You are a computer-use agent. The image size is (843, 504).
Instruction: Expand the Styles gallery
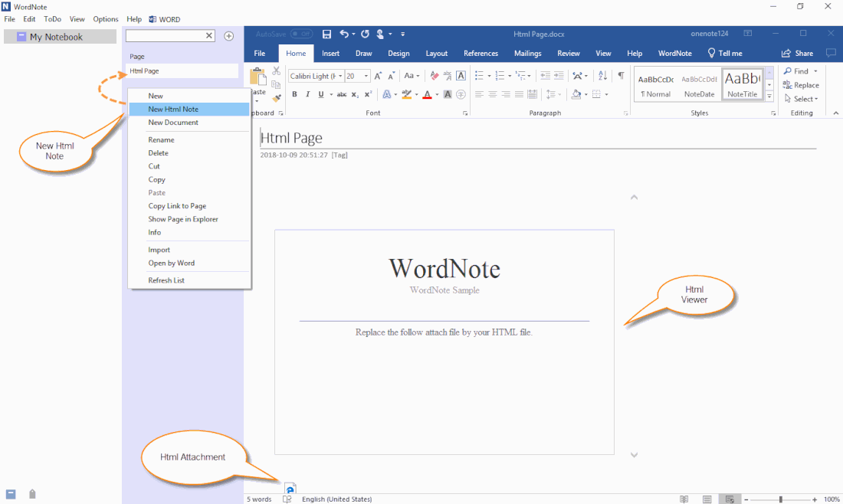[x=769, y=97]
